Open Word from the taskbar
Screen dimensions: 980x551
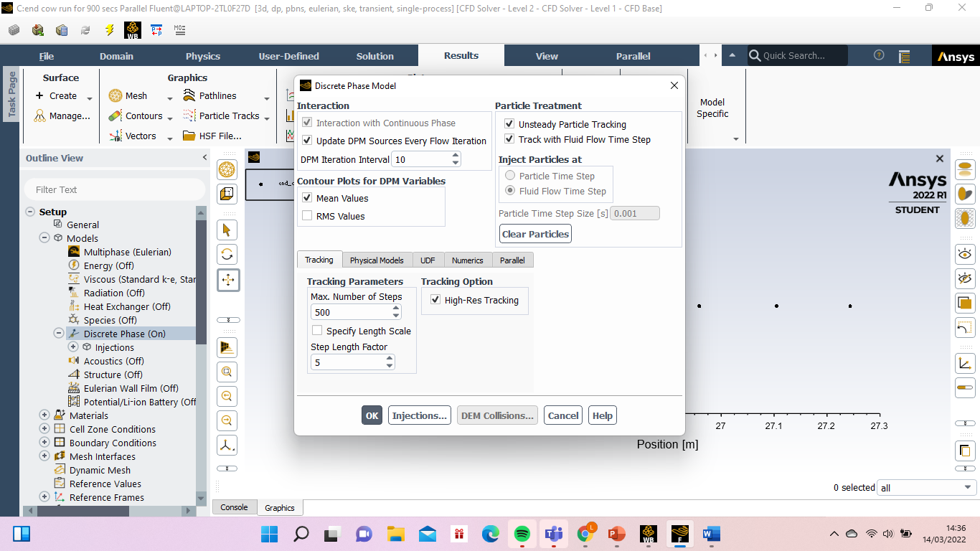(711, 534)
